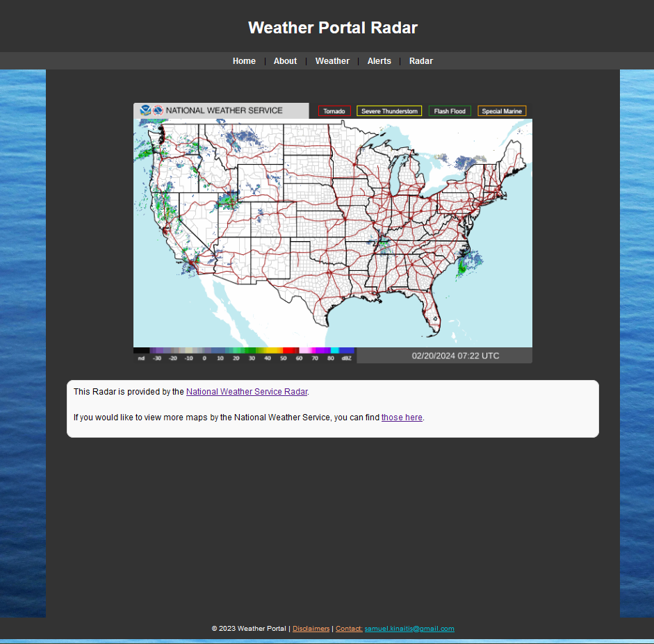Select the Radar navigation tab

pos(420,61)
